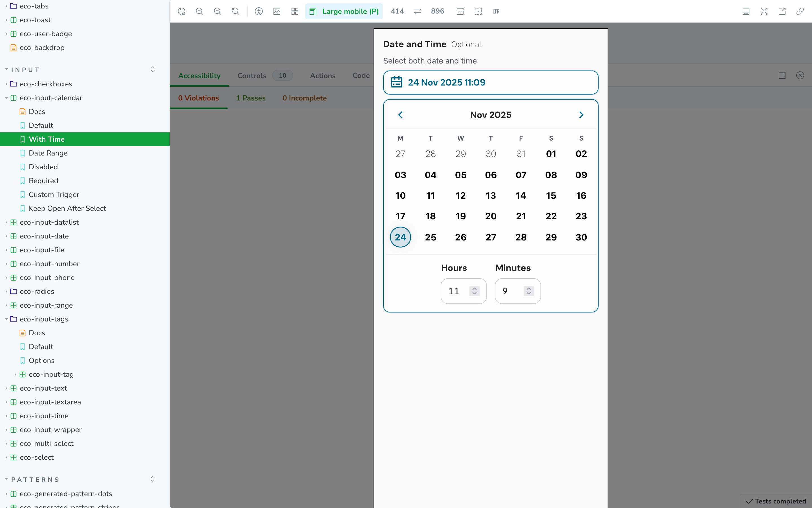Open the accessibility vision simulator icon
812x508 pixels.
point(259,11)
